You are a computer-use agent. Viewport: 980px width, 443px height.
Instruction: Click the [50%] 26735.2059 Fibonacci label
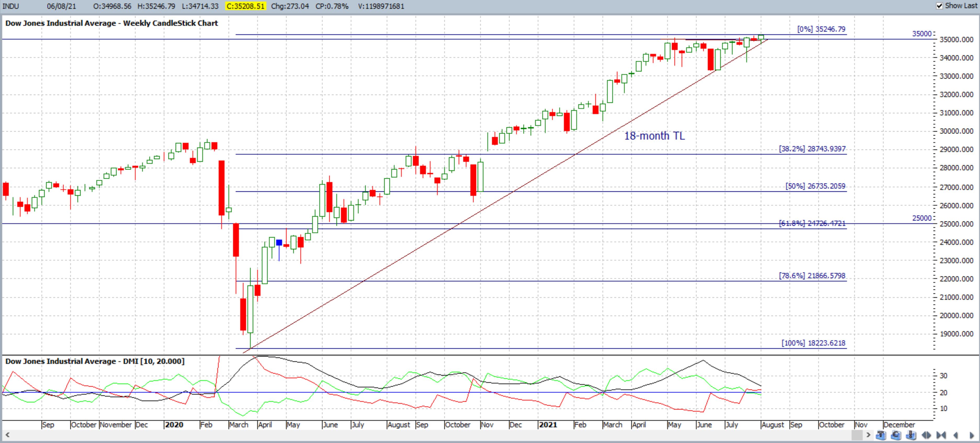pyautogui.click(x=816, y=186)
